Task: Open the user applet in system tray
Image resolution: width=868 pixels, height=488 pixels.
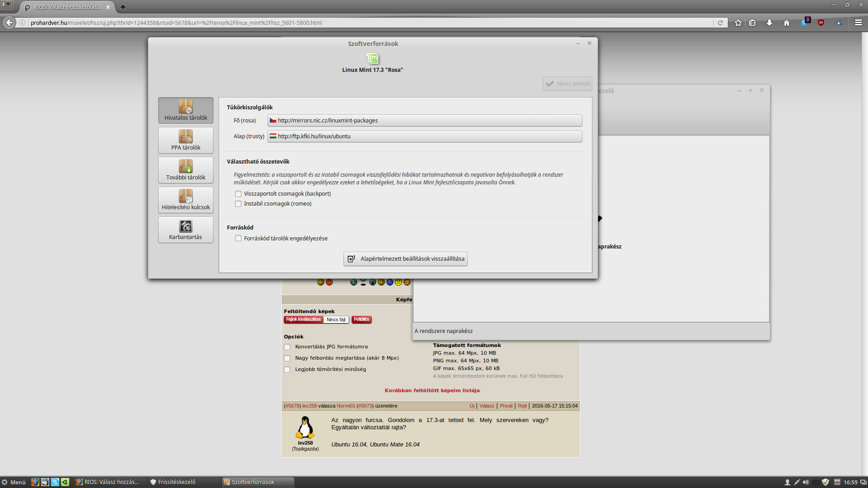Action: click(787, 482)
